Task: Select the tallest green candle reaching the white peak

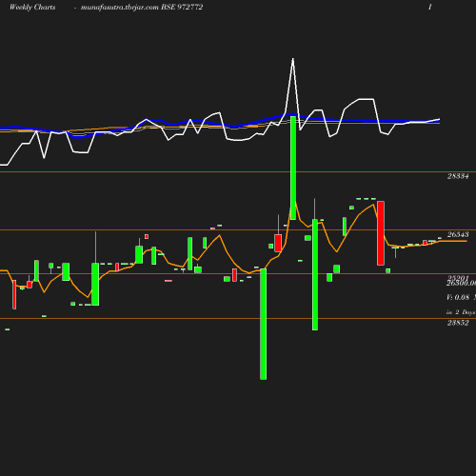Action: click(x=293, y=168)
